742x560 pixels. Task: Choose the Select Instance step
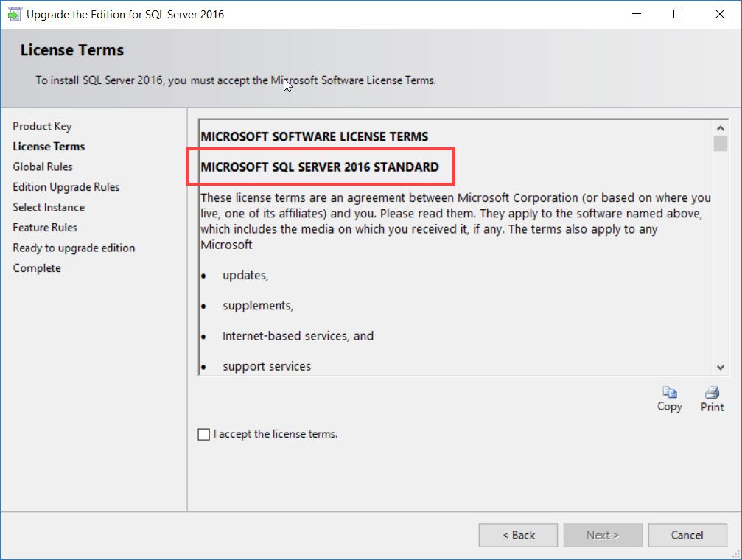(49, 207)
